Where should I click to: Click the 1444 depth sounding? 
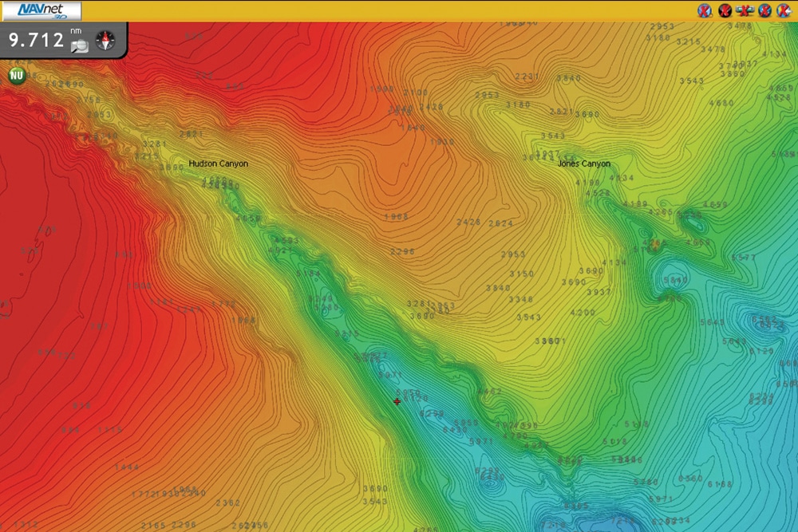tap(127, 467)
